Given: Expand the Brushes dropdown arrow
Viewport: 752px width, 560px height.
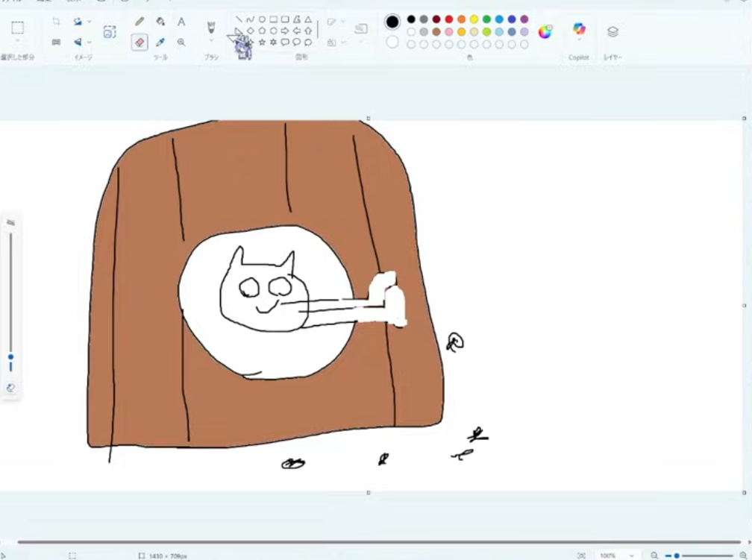Looking at the screenshot, I should 211,42.
